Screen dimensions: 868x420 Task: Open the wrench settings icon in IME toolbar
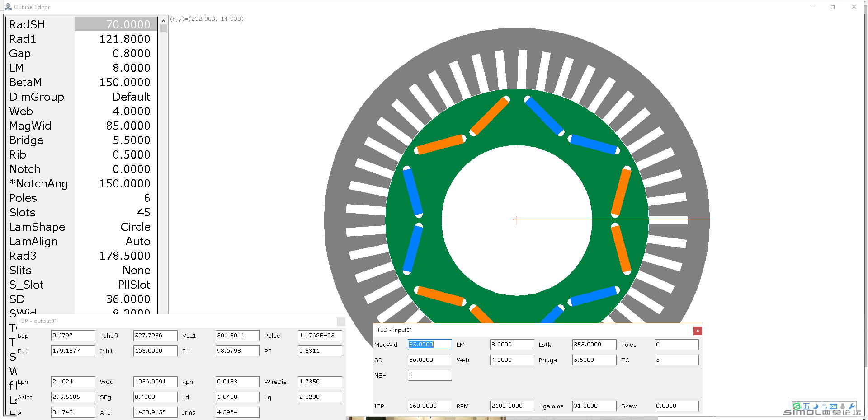[852, 406]
